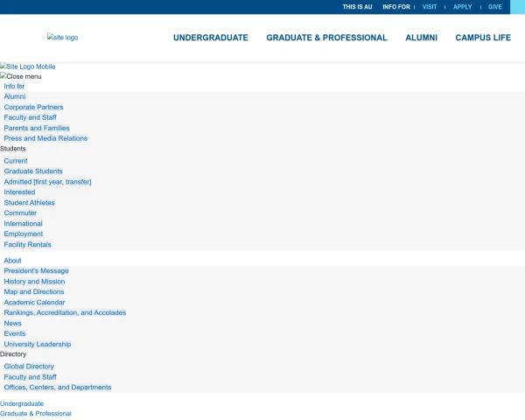
Task: Open the History and Mission link
Action: click(34, 282)
